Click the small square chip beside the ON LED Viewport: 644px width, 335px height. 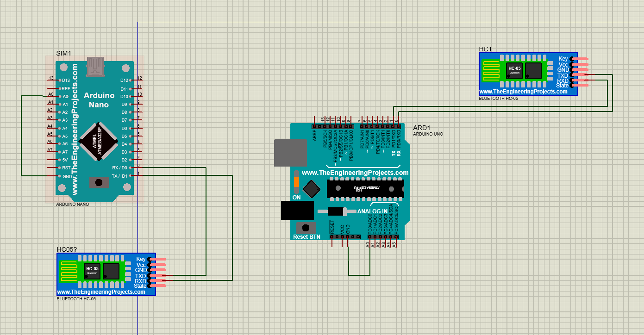(312, 188)
